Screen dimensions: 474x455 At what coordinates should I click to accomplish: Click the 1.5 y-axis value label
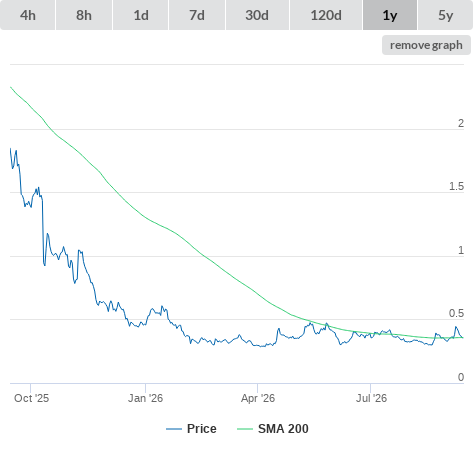(x=456, y=186)
